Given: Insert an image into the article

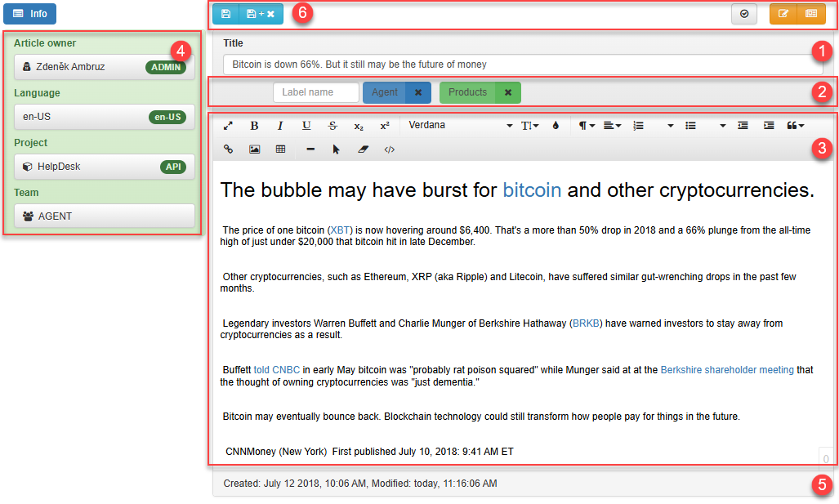Looking at the screenshot, I should 254,149.
